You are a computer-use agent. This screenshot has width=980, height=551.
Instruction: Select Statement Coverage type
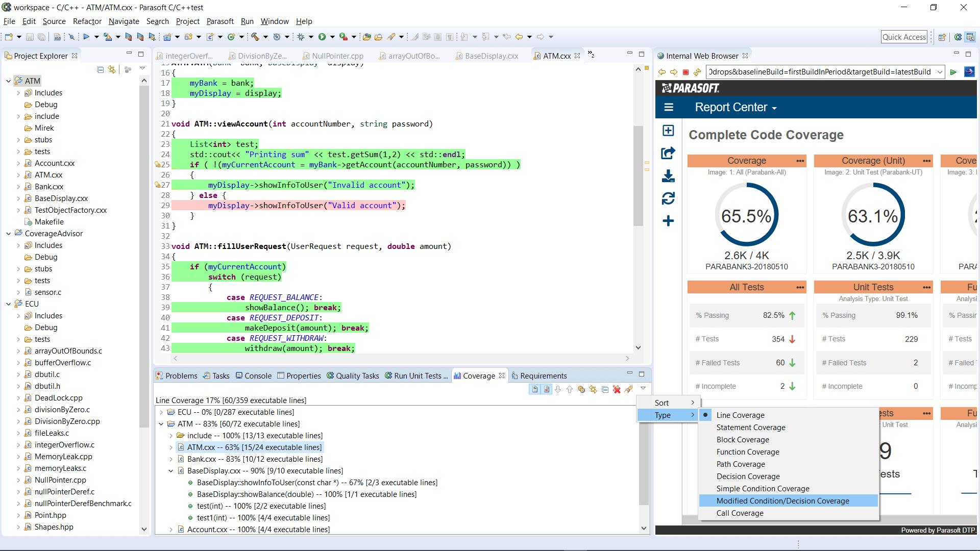(750, 428)
